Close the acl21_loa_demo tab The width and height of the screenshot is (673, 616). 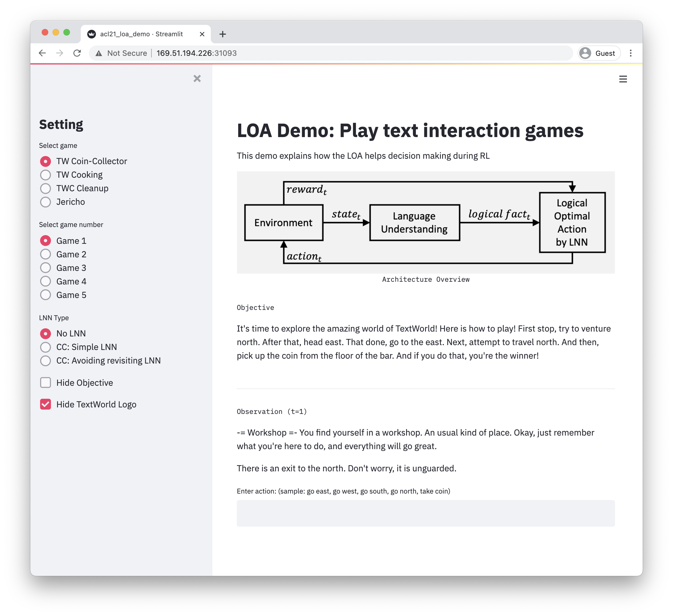[202, 34]
